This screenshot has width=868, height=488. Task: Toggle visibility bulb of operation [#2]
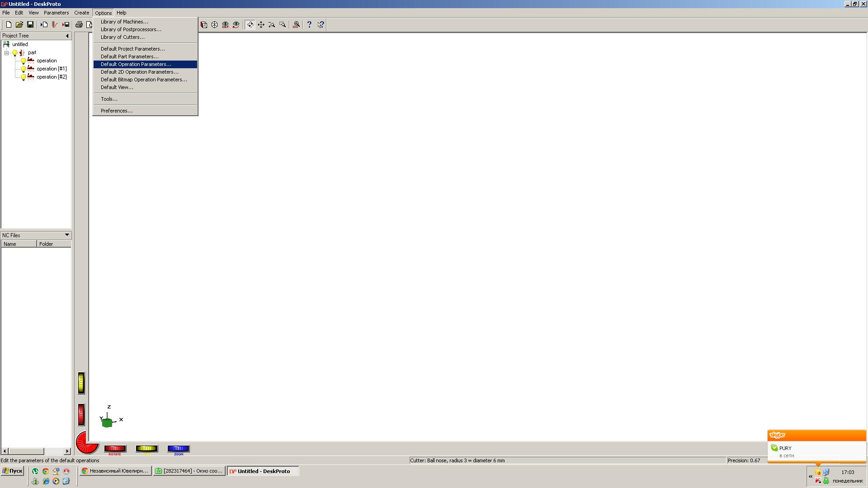(24, 77)
